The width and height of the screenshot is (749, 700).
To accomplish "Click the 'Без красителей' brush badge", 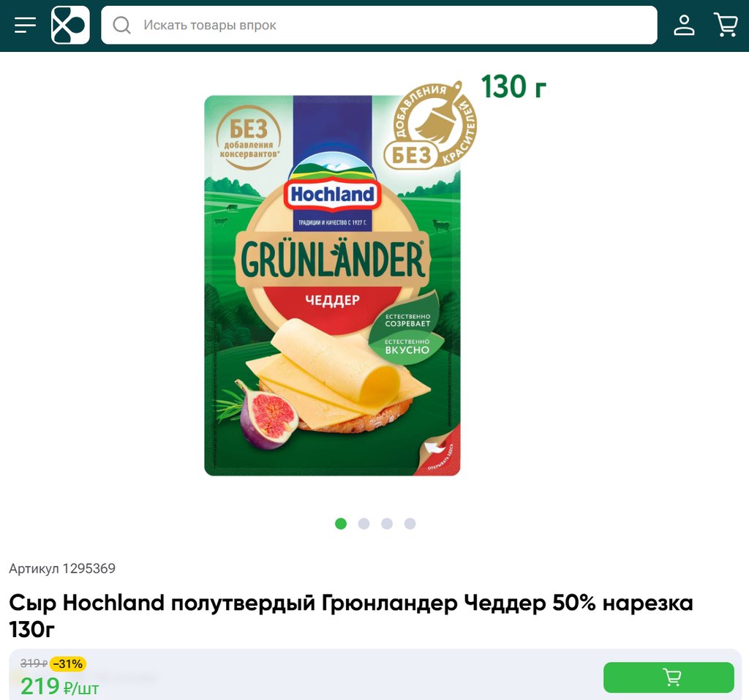I will [431, 126].
